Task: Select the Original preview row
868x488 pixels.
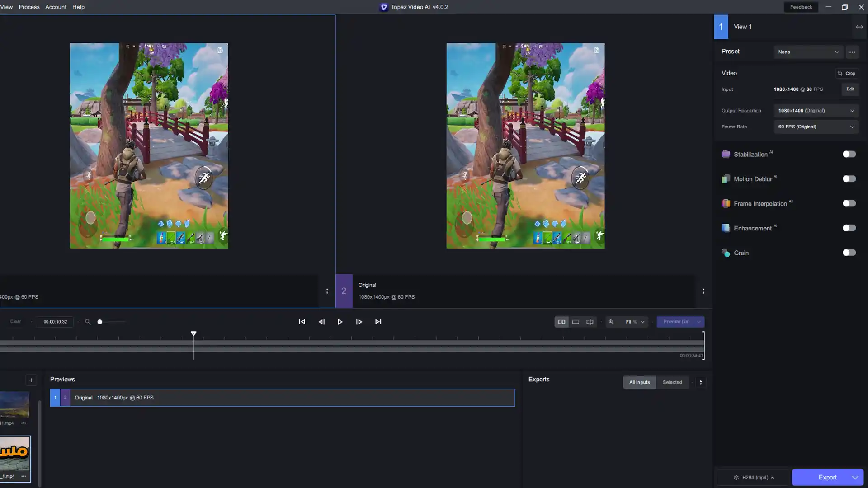Action: (283, 398)
